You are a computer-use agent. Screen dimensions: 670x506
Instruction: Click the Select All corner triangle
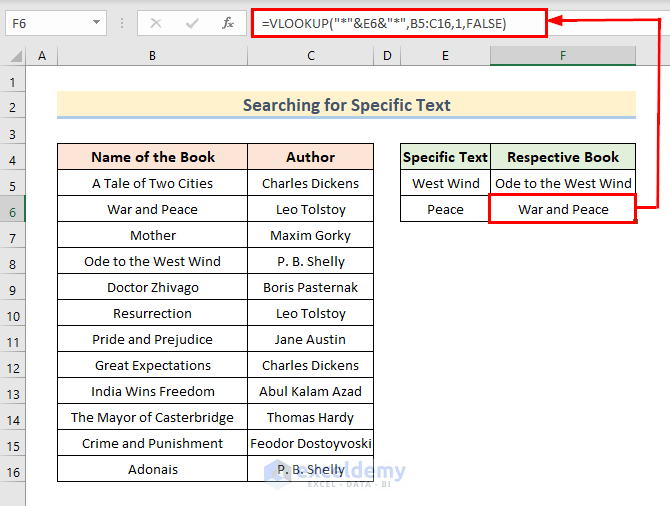[x=16, y=56]
